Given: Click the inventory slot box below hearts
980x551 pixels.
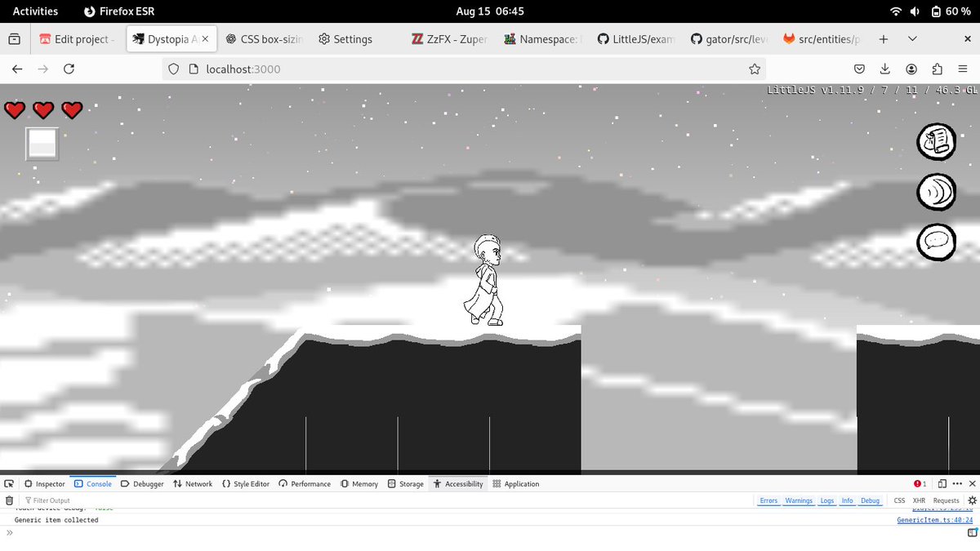Looking at the screenshot, I should [42, 144].
